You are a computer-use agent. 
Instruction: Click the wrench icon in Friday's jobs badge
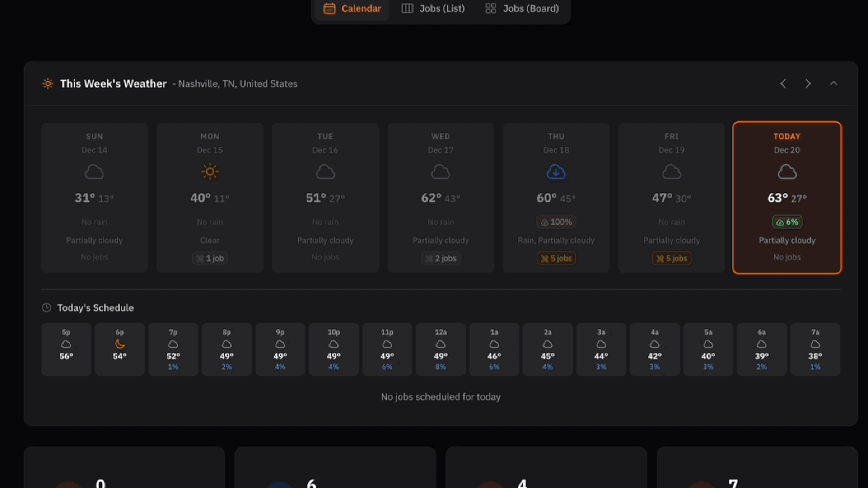pos(660,257)
